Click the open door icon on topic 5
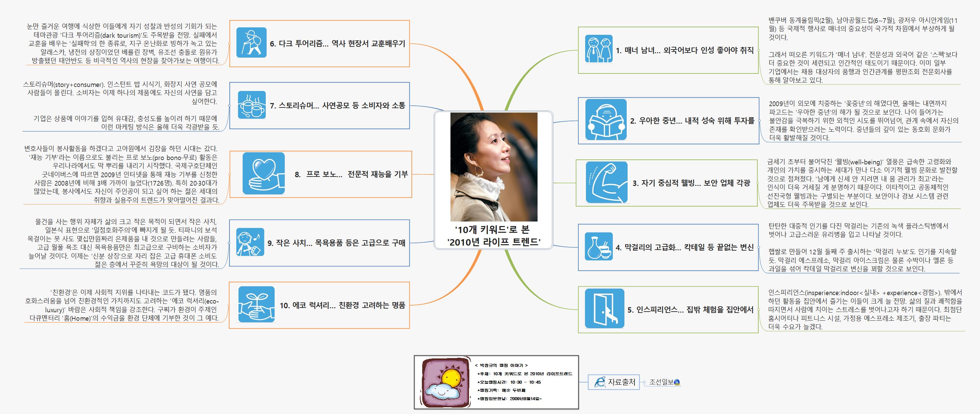Viewport: 980px width, 414px height. coord(604,308)
